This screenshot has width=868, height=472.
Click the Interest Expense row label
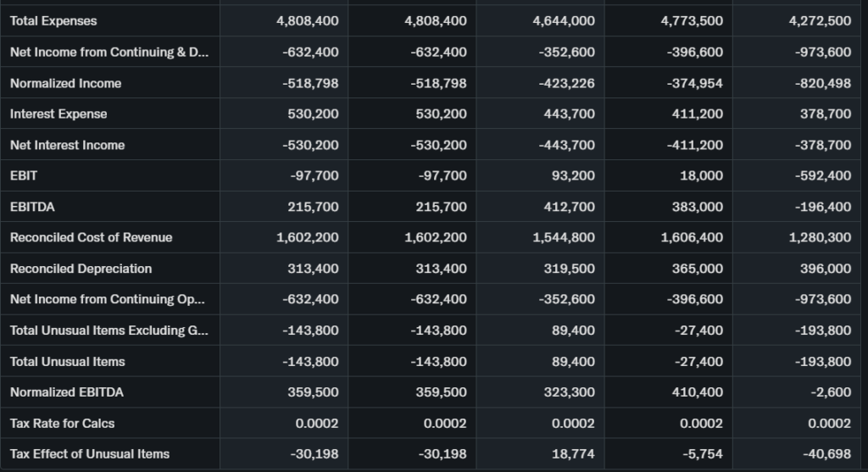[58, 114]
